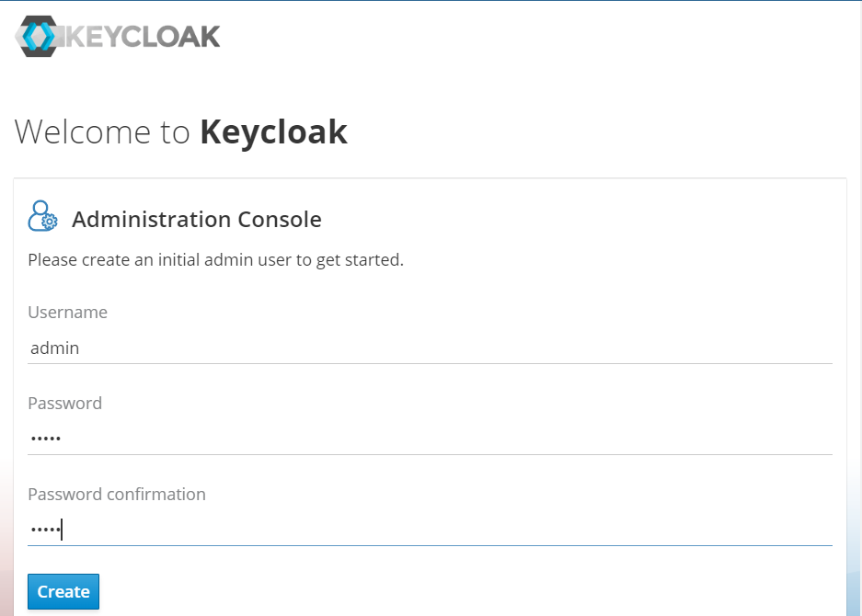Image resolution: width=862 pixels, height=616 pixels.
Task: Click the Administration Console user-gear icon
Action: click(42, 217)
